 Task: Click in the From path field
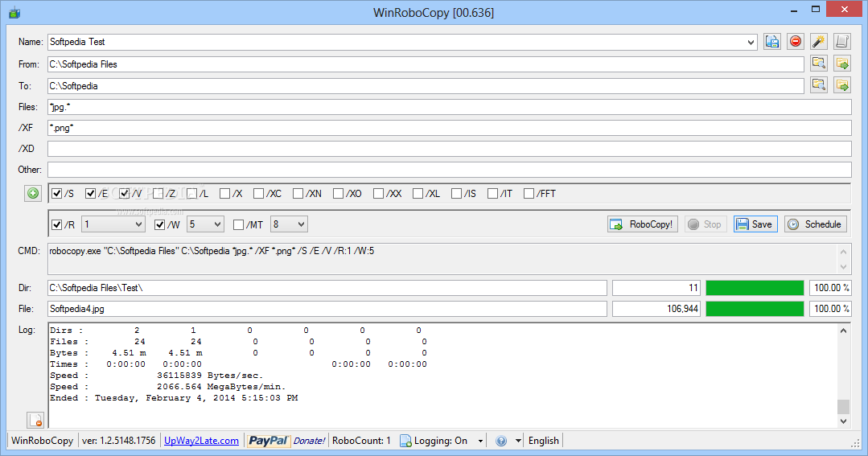coord(426,64)
